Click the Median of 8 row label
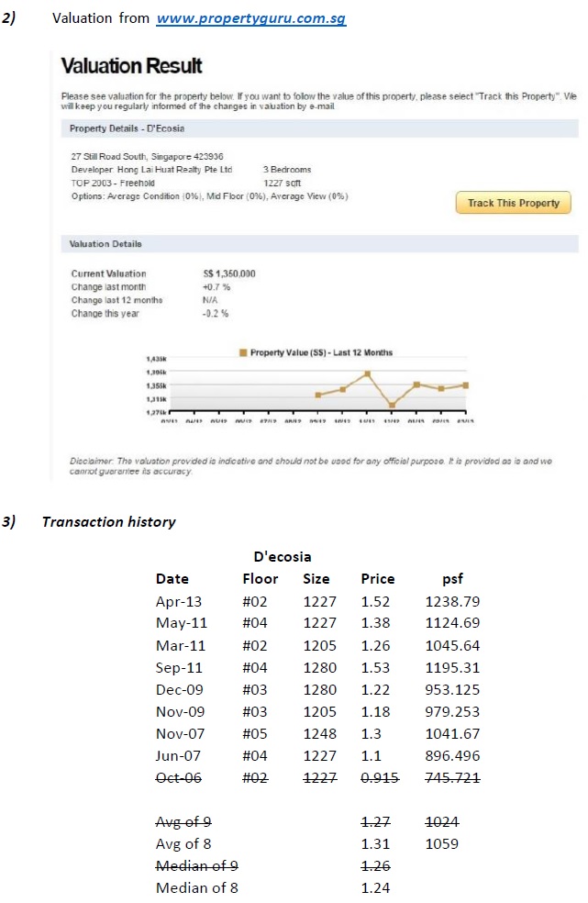This screenshot has width=588, height=903. (198, 887)
